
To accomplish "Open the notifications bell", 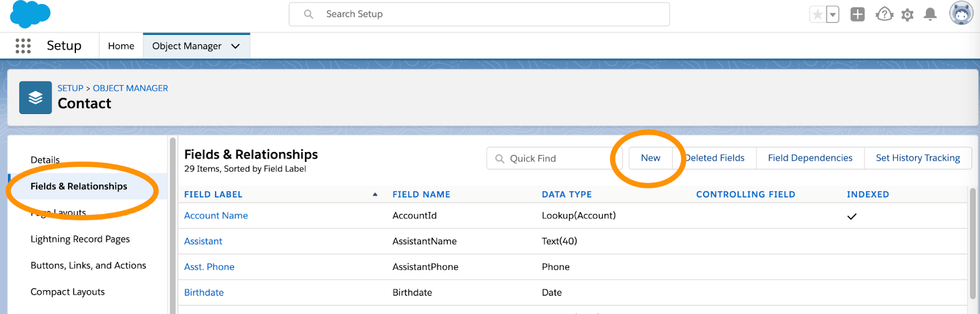I will 930,14.
